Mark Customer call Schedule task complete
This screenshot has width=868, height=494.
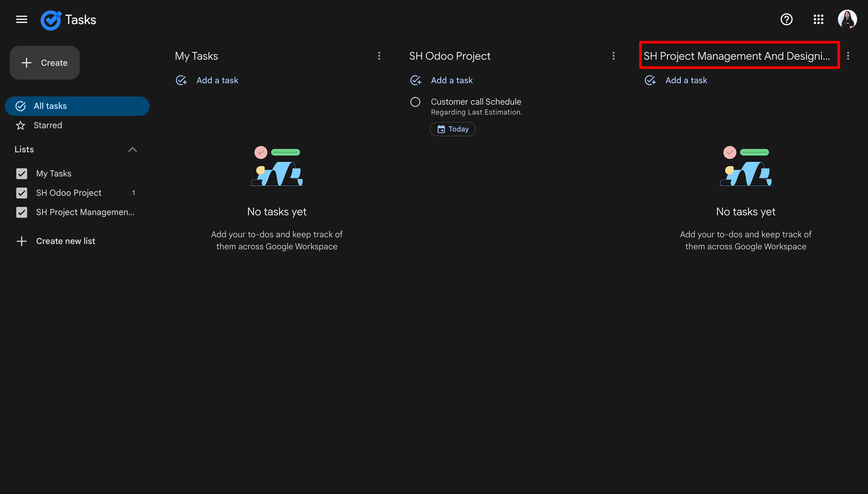click(x=415, y=102)
